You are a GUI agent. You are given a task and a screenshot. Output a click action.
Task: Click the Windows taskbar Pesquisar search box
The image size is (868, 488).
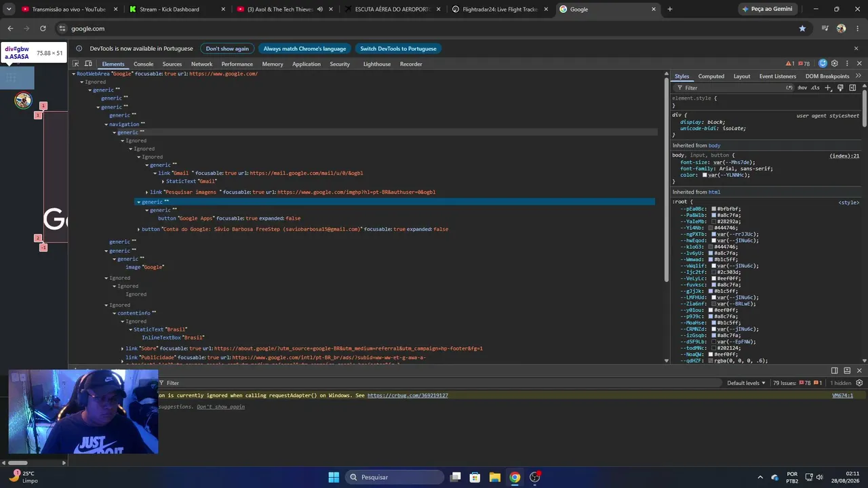394,477
